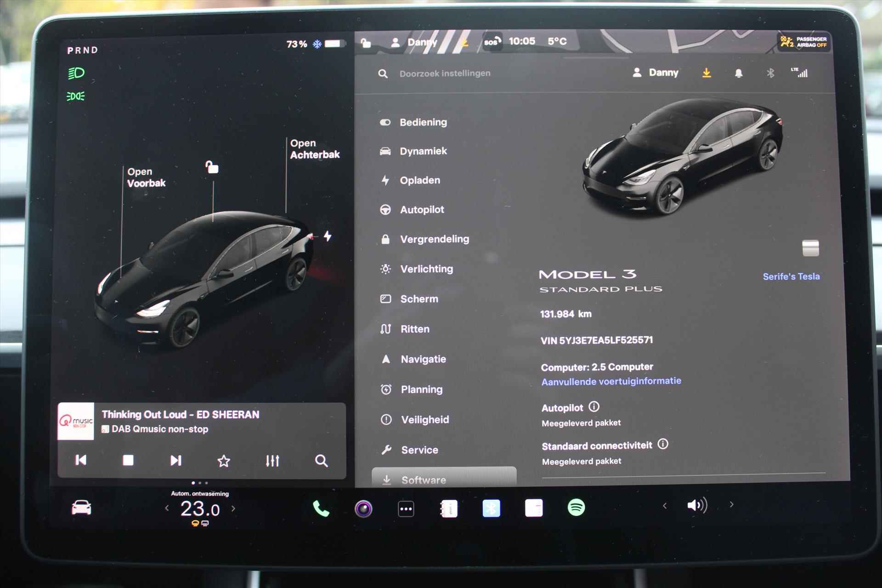
Task: Click the charge port lightning bolt icon
Action: tap(328, 236)
